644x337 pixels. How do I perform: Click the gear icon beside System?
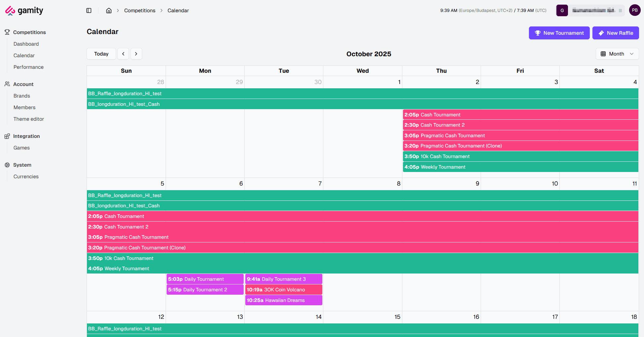click(7, 165)
